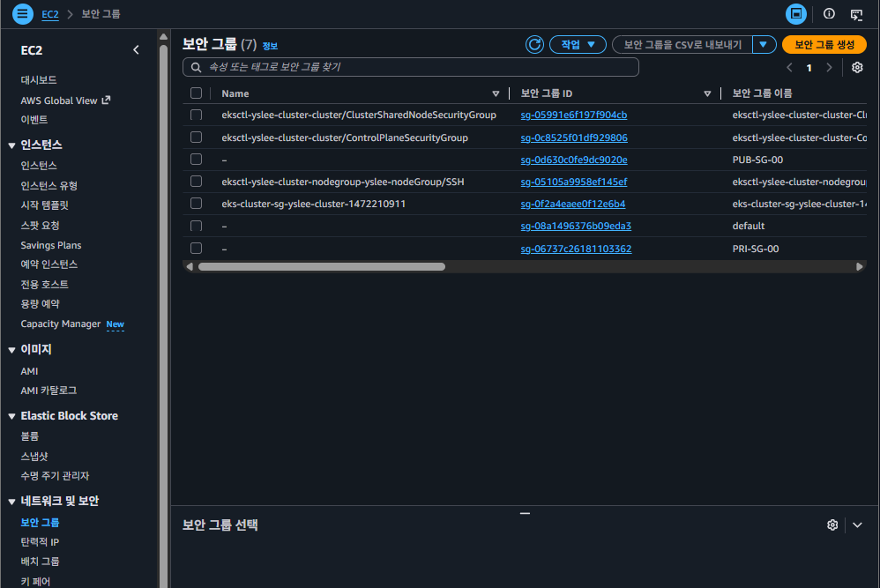Click the horizontal scrollbar left arrow
Viewport: 880px width, 588px height.
[x=190, y=266]
